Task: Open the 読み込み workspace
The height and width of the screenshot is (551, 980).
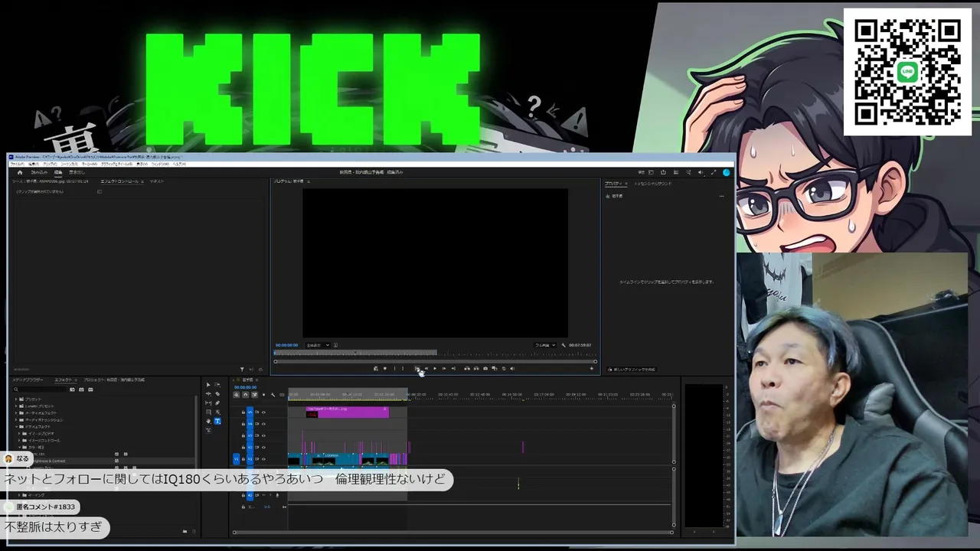Action: point(39,172)
